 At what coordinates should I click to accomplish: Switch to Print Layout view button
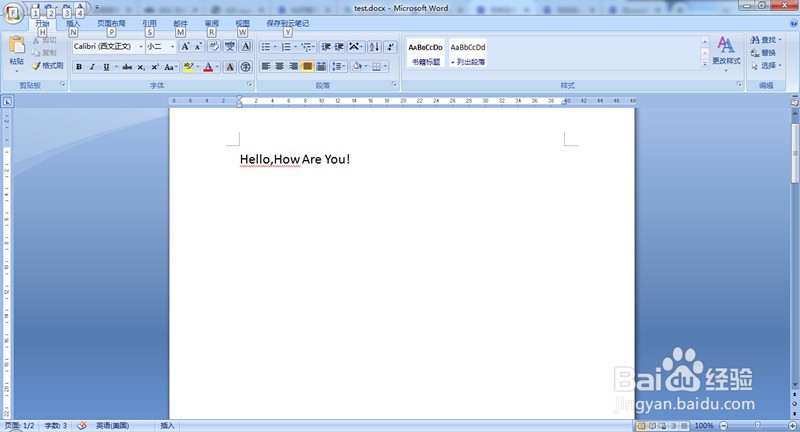point(642,425)
